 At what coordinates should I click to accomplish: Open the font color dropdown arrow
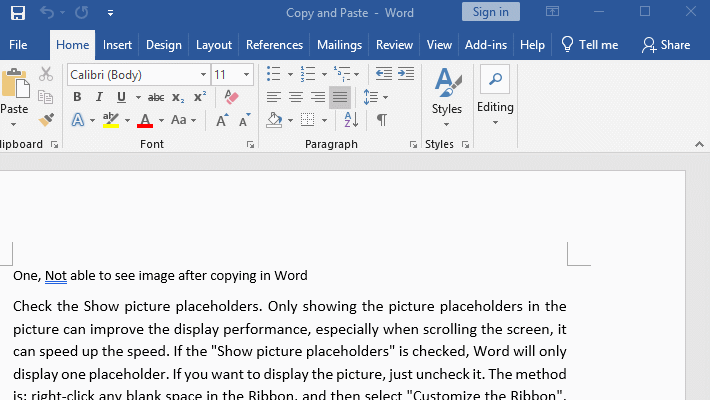161,120
